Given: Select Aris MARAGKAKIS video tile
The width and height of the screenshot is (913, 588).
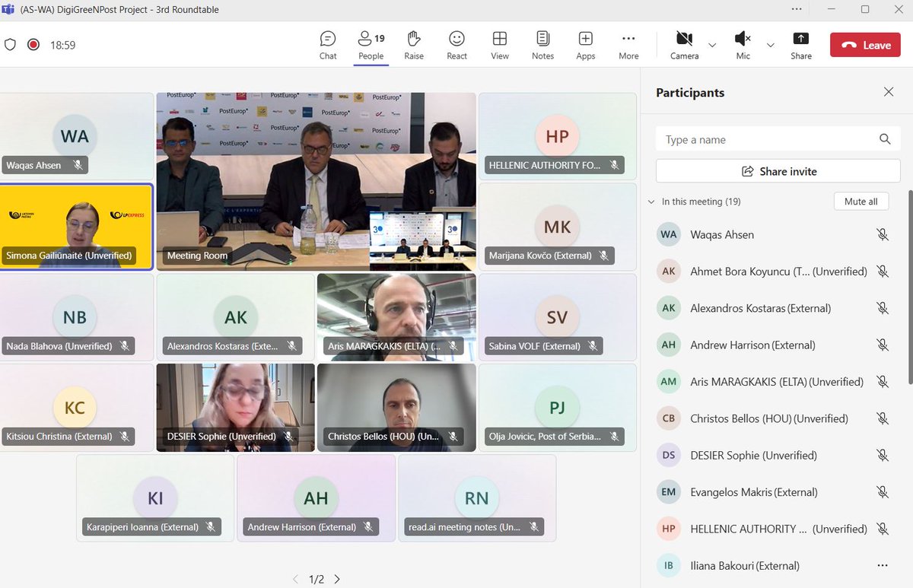Looking at the screenshot, I should tap(396, 317).
